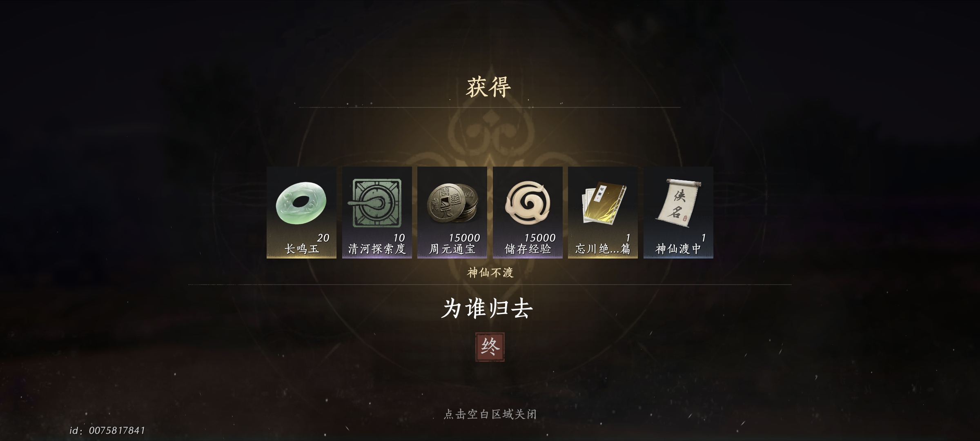This screenshot has width=980, height=441.
Task: Select the 清河探索度 compass icon
Action: click(376, 203)
